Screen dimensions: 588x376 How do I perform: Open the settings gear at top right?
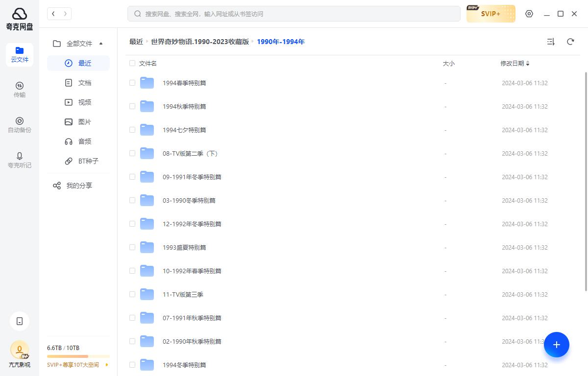[529, 14]
